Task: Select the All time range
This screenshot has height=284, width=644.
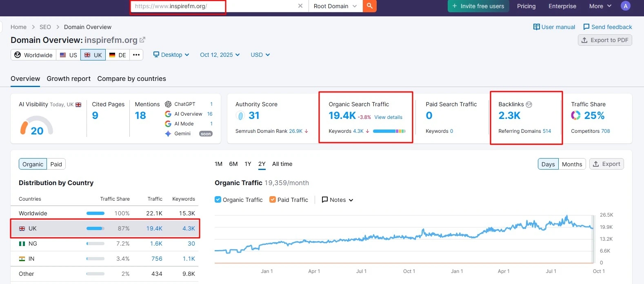Action: (x=282, y=164)
